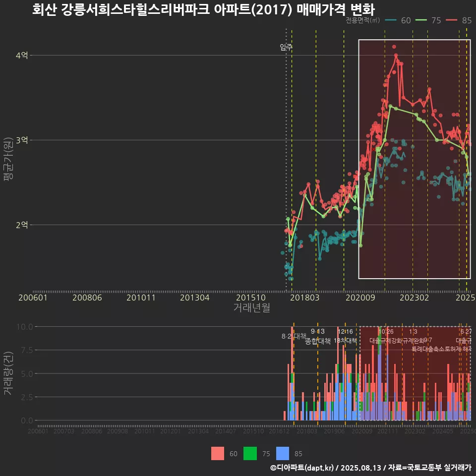Click 200806 on the price chart axis

click(87, 297)
